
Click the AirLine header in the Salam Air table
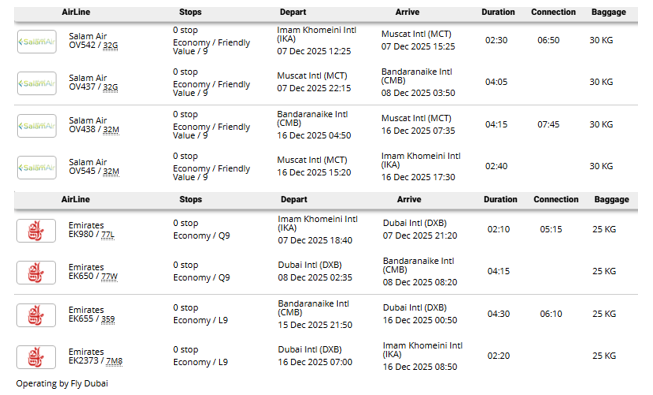click(76, 12)
